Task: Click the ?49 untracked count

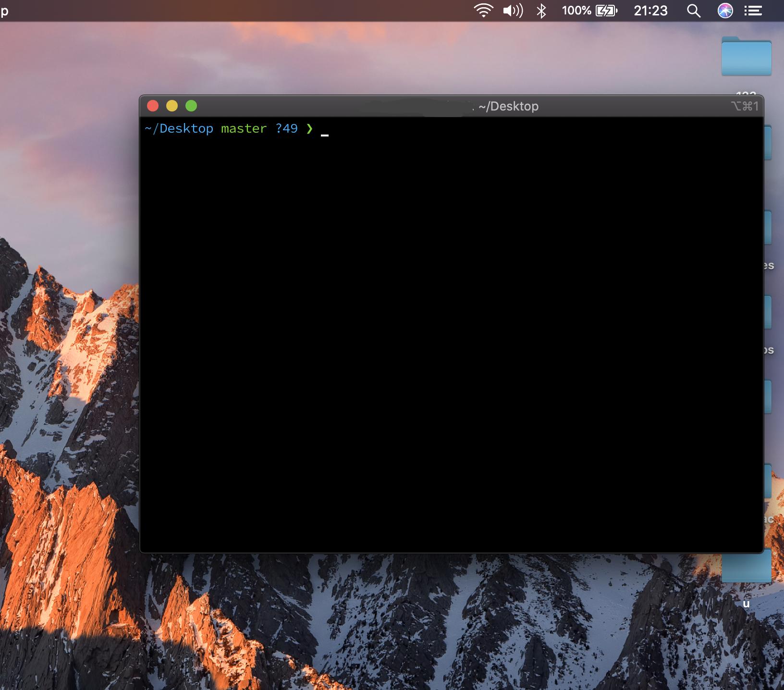Action: click(286, 129)
